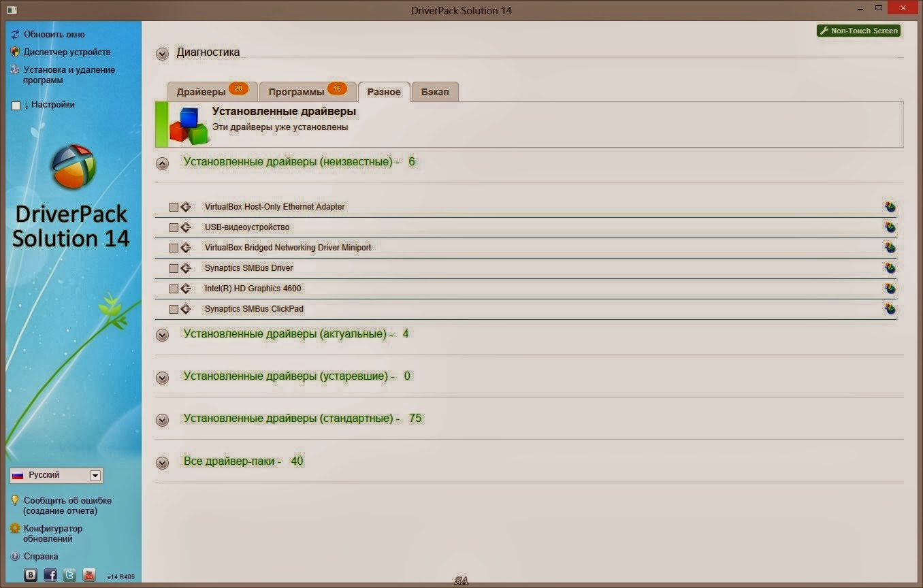Click arrow icon next to VirtualBox Host-Only Ethernet Adapter
The image size is (923, 588).
tap(186, 207)
